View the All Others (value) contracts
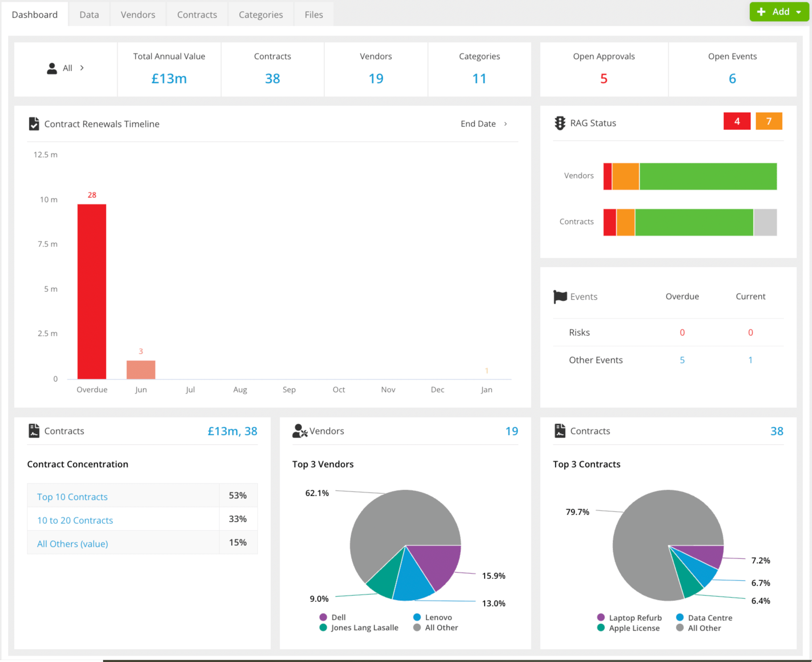The height and width of the screenshot is (662, 812). coord(72,544)
